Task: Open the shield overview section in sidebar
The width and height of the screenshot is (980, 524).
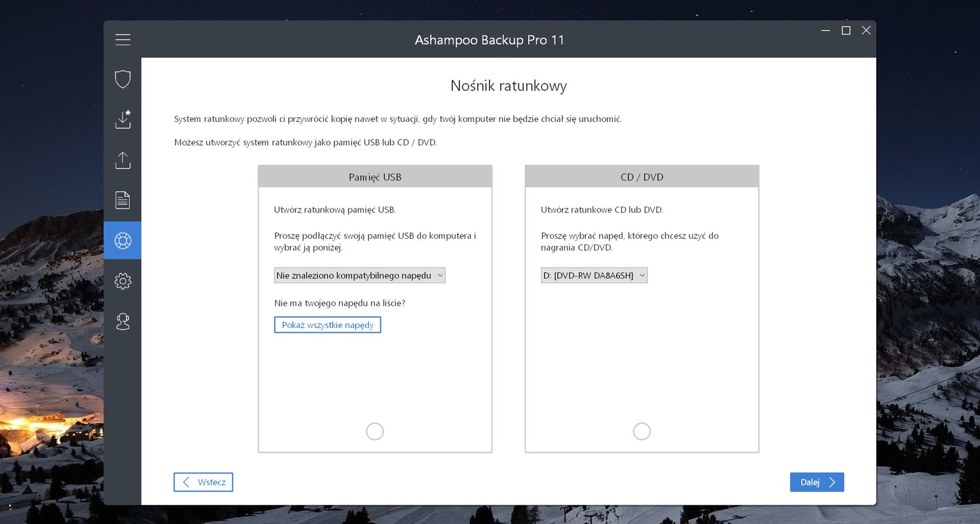Action: [x=122, y=79]
